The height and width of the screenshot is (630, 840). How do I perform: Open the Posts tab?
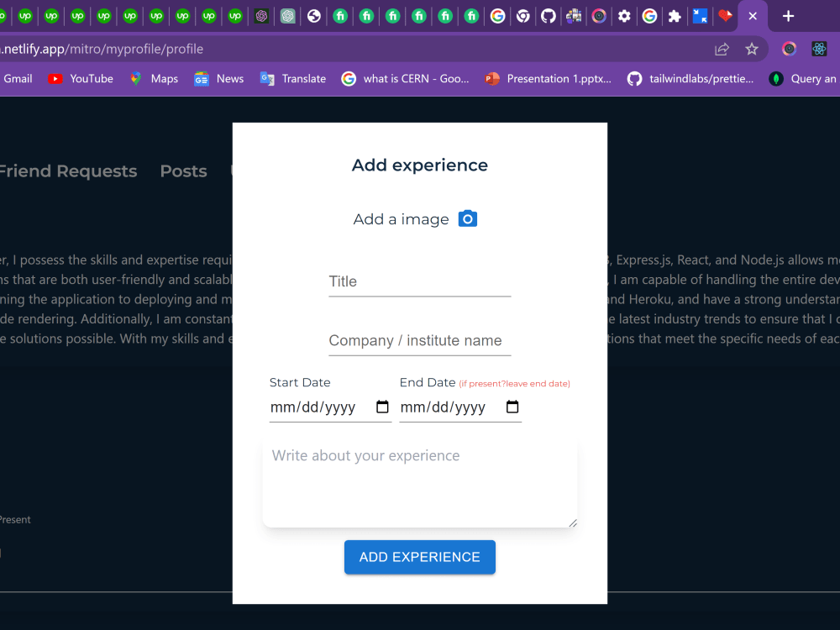pos(183,171)
